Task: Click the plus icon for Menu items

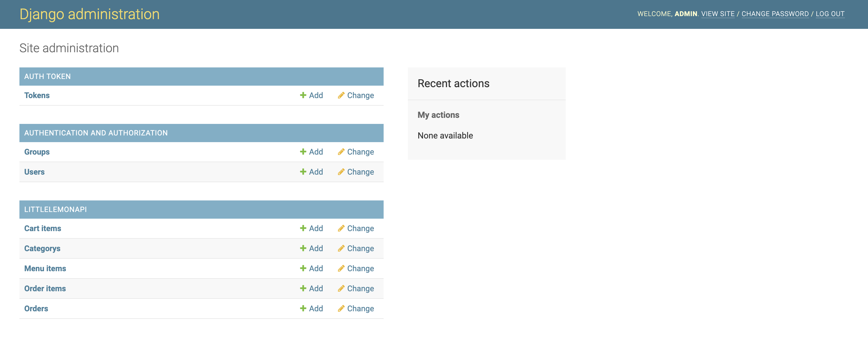Action: coord(303,269)
